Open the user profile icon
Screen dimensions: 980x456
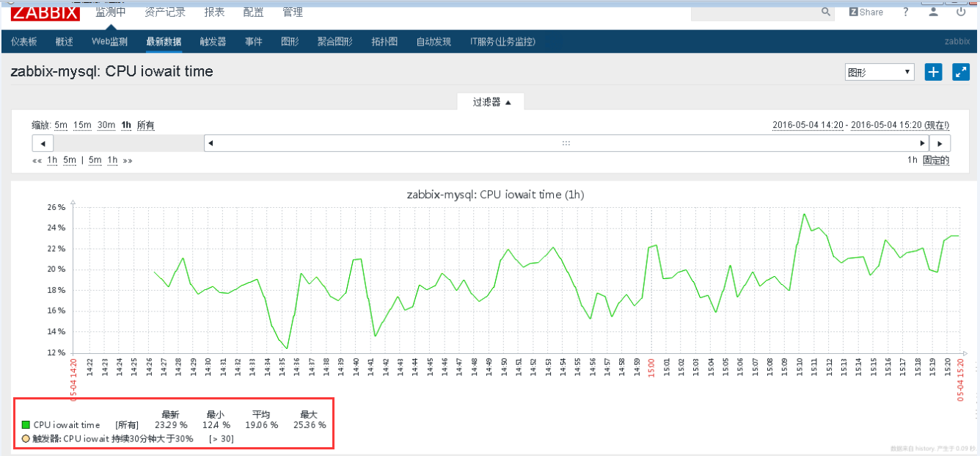click(933, 12)
